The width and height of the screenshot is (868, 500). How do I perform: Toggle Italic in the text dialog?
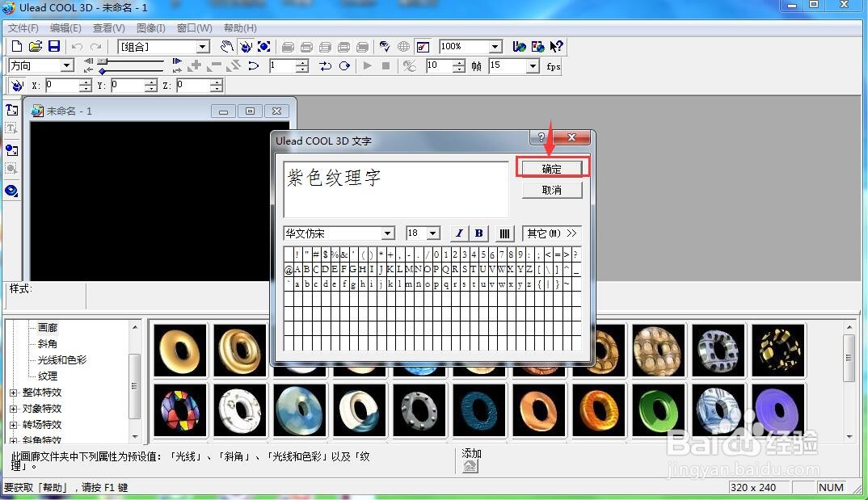click(459, 233)
